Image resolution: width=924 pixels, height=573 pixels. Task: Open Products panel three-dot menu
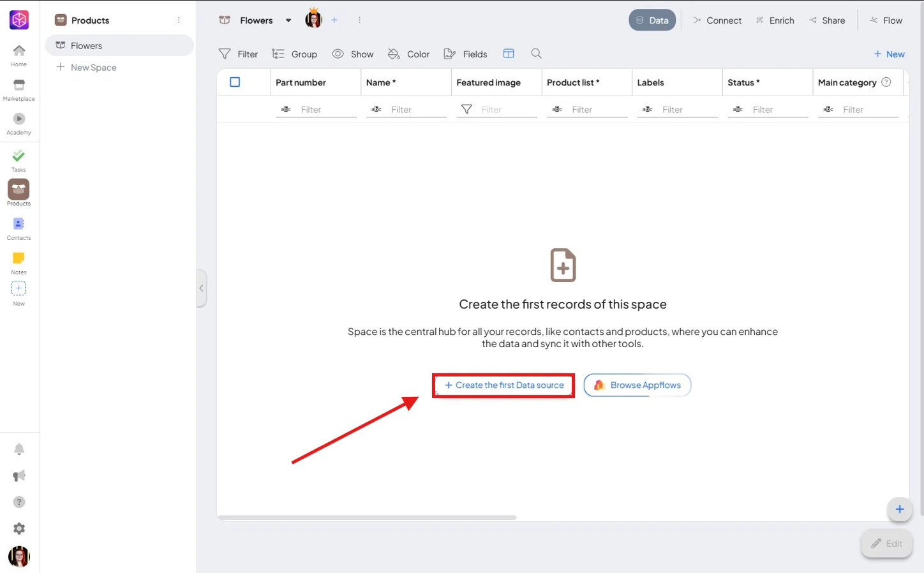[179, 20]
